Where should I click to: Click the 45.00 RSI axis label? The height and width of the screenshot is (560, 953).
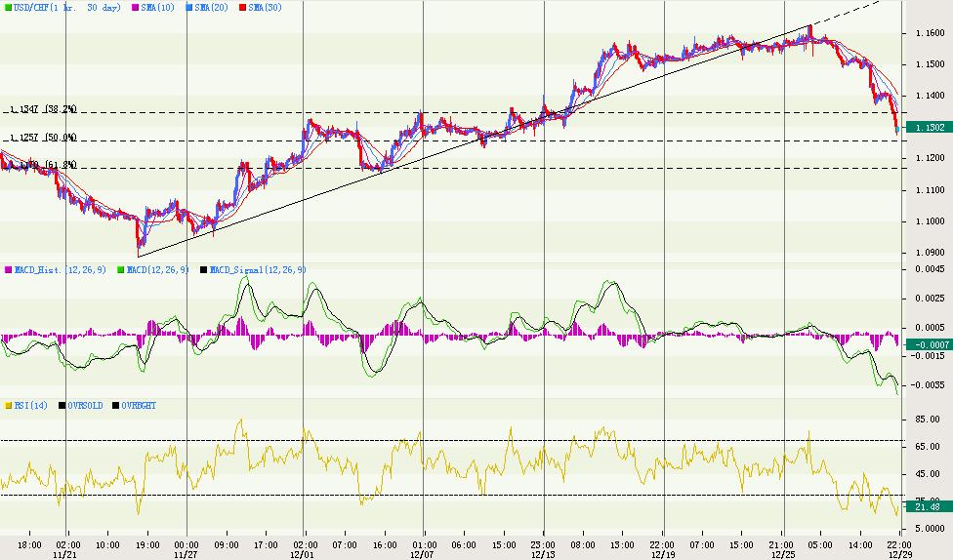tap(928, 474)
